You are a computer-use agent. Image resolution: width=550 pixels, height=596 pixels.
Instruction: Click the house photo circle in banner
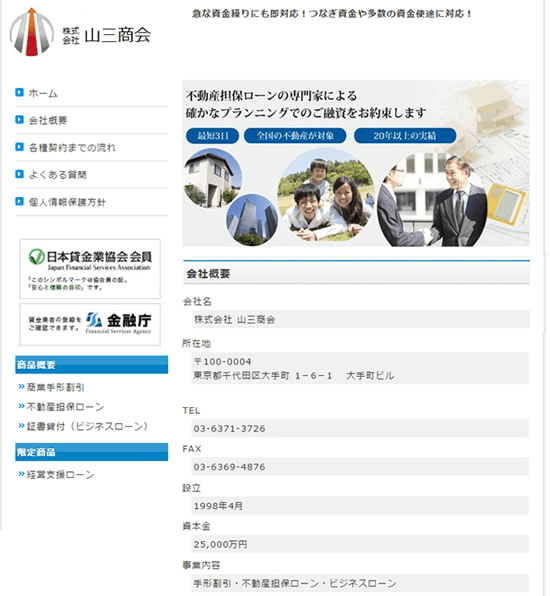pyautogui.click(x=213, y=178)
